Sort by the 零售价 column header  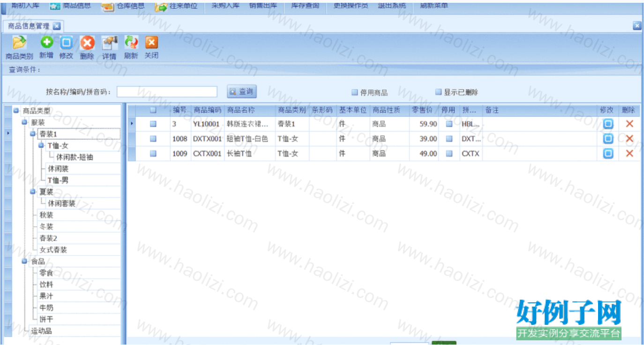pyautogui.click(x=424, y=110)
